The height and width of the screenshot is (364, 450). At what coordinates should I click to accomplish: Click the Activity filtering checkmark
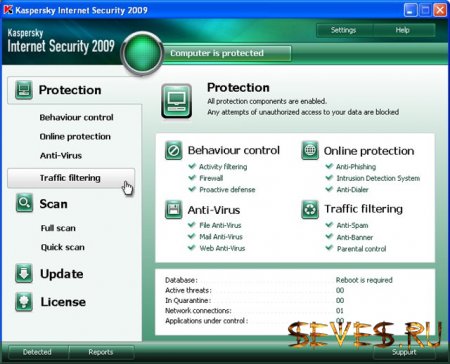[x=192, y=166]
